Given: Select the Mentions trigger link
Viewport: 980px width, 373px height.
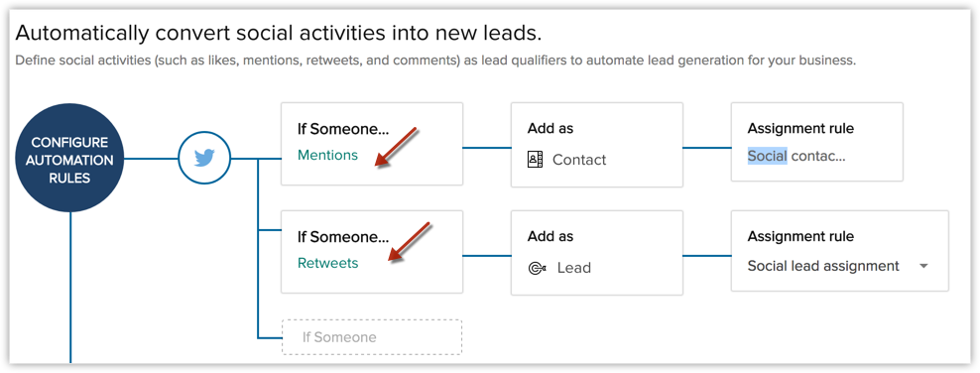Looking at the screenshot, I should pyautogui.click(x=327, y=155).
